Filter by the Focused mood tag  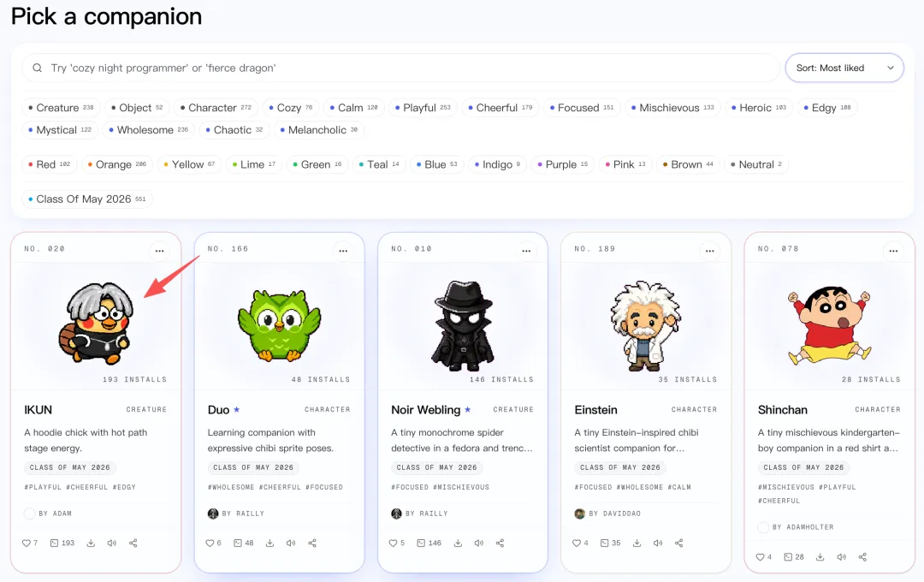[582, 108]
